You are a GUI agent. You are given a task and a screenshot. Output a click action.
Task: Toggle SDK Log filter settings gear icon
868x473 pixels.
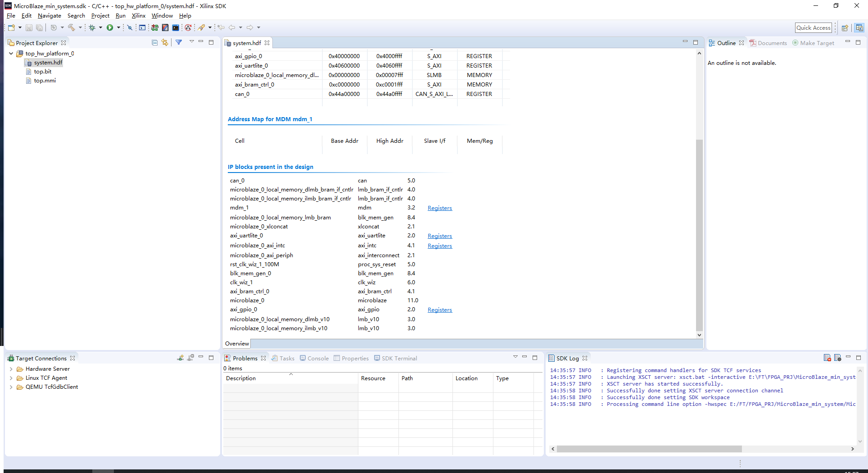[x=837, y=357]
